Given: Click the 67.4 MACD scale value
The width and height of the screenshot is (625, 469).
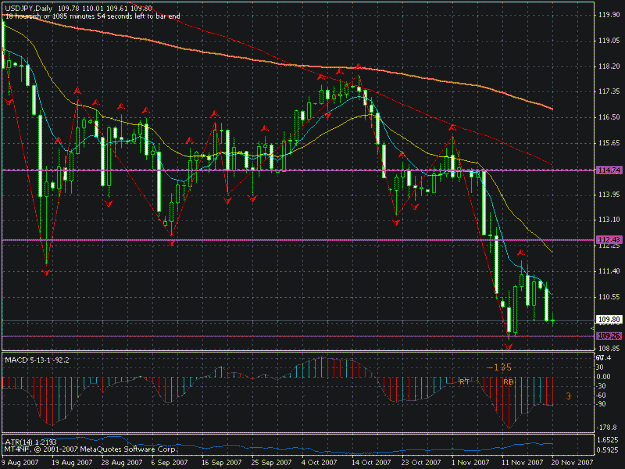Looking at the screenshot, I should coord(603,358).
